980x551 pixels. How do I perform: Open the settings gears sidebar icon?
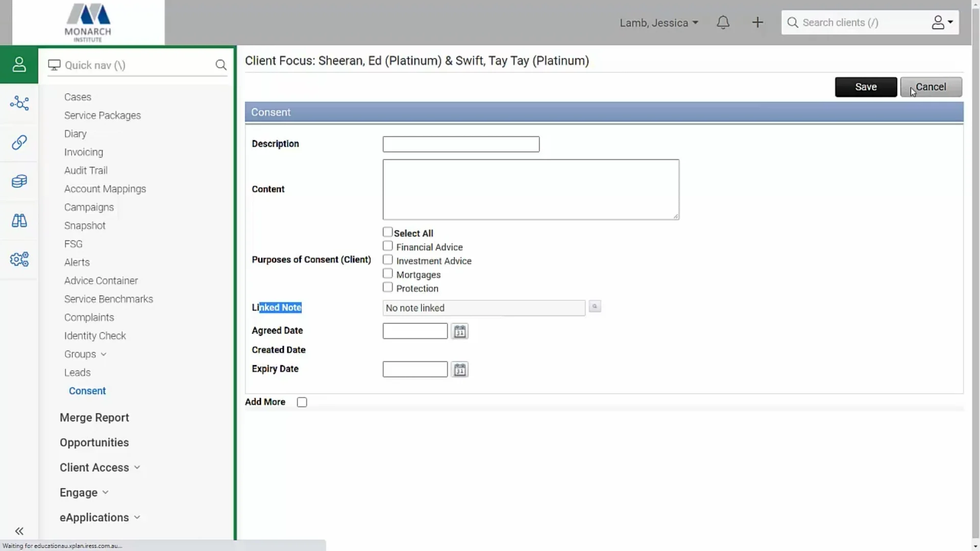(x=19, y=259)
